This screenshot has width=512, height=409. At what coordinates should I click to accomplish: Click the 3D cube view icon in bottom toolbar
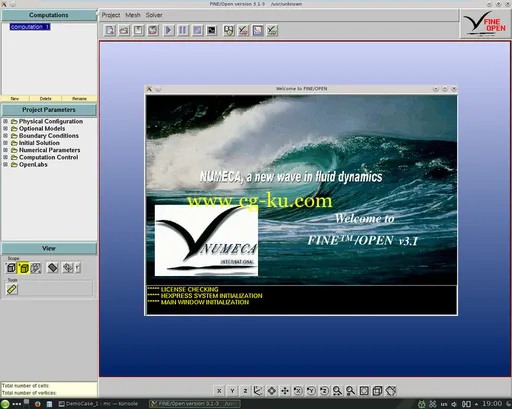(x=377, y=391)
